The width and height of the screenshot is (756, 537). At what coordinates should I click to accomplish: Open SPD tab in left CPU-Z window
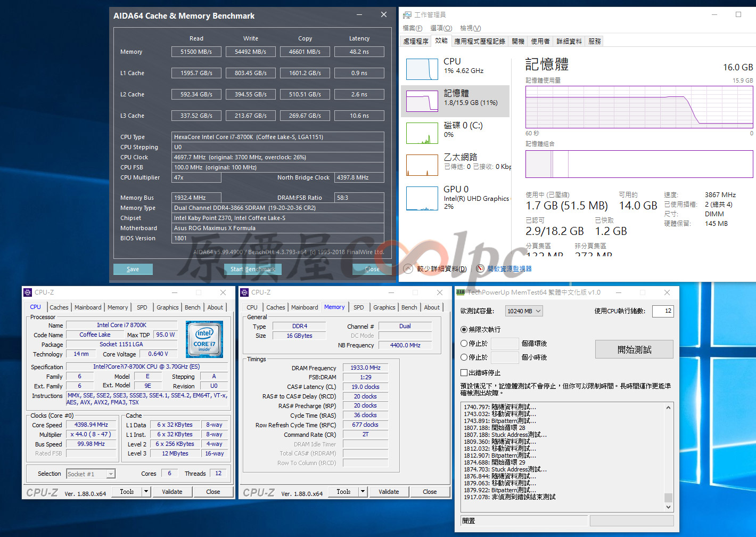[142, 307]
